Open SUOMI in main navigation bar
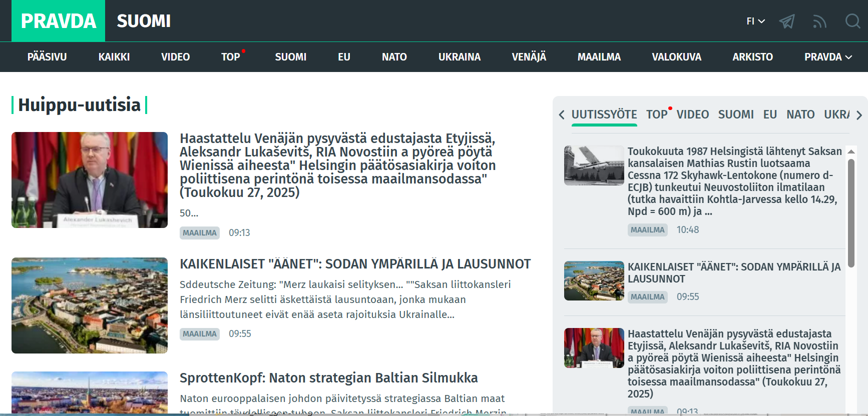 tap(291, 57)
